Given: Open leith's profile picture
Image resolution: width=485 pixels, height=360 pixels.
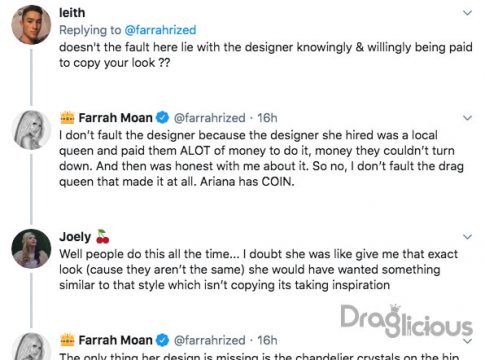Looking at the screenshot, I should (x=31, y=25).
